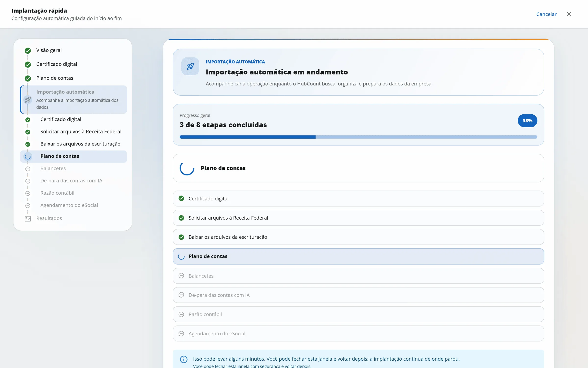The height and width of the screenshot is (368, 588).
Task: Select Certificado digital sub-step in sidebar
Action: pyautogui.click(x=61, y=119)
